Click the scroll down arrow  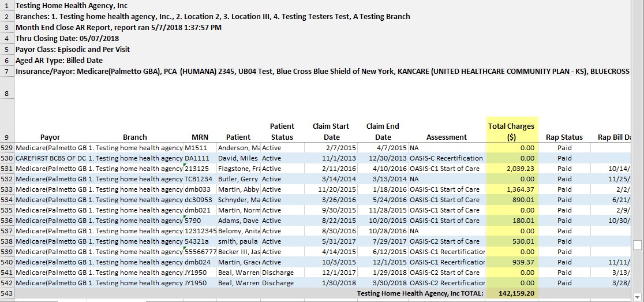point(637,297)
